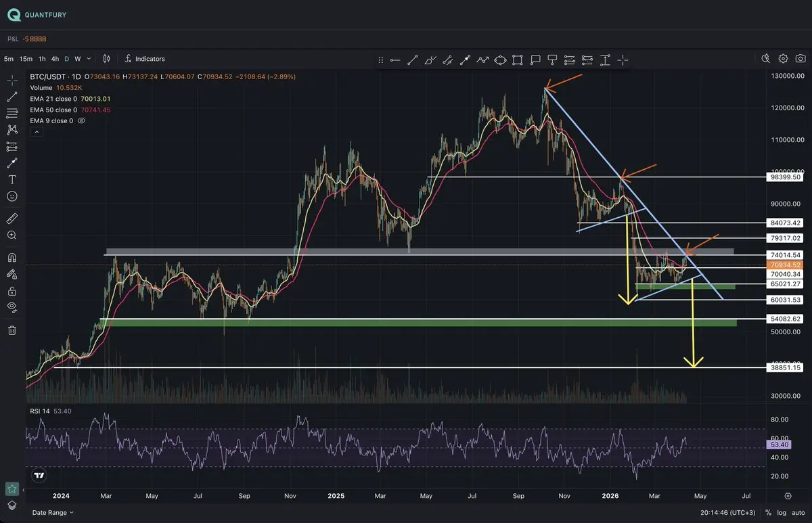812x523 pixels.
Task: Open the favorites star toolbar button
Action: (x=12, y=488)
